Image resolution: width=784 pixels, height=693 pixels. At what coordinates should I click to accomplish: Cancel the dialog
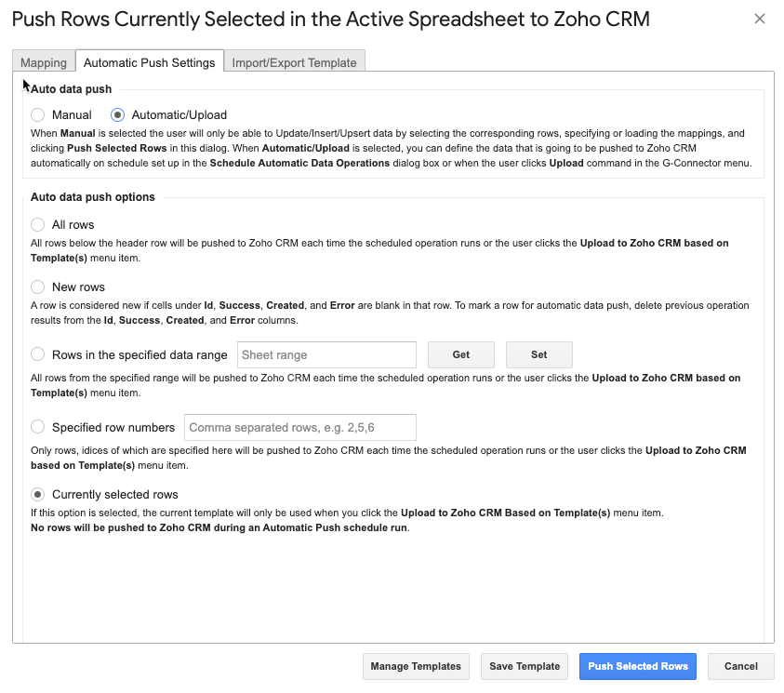click(741, 666)
